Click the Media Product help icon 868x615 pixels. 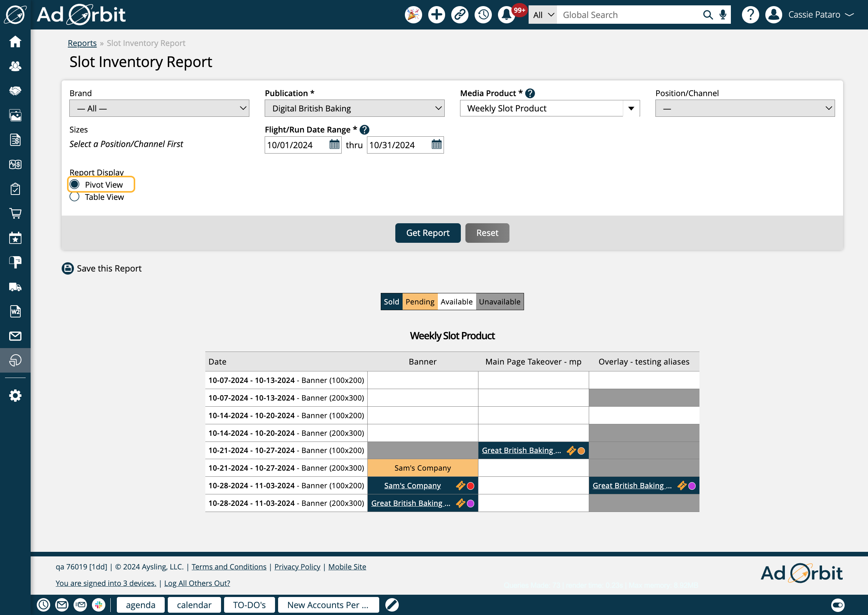530,93
